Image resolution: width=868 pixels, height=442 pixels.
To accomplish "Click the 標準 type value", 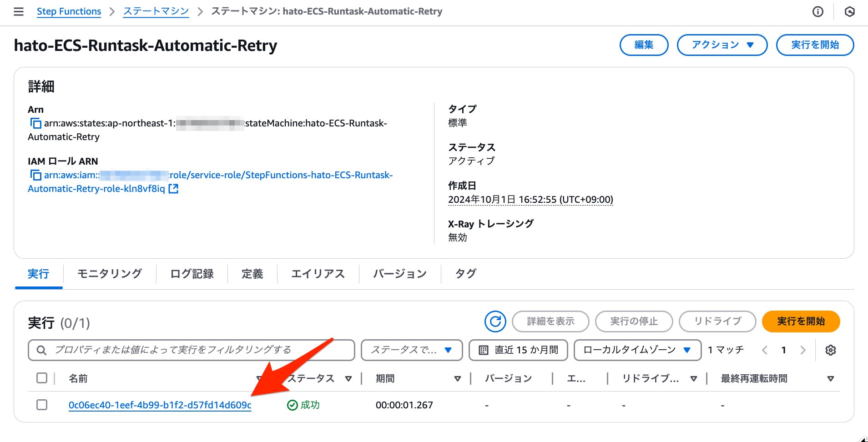I will click(x=458, y=123).
